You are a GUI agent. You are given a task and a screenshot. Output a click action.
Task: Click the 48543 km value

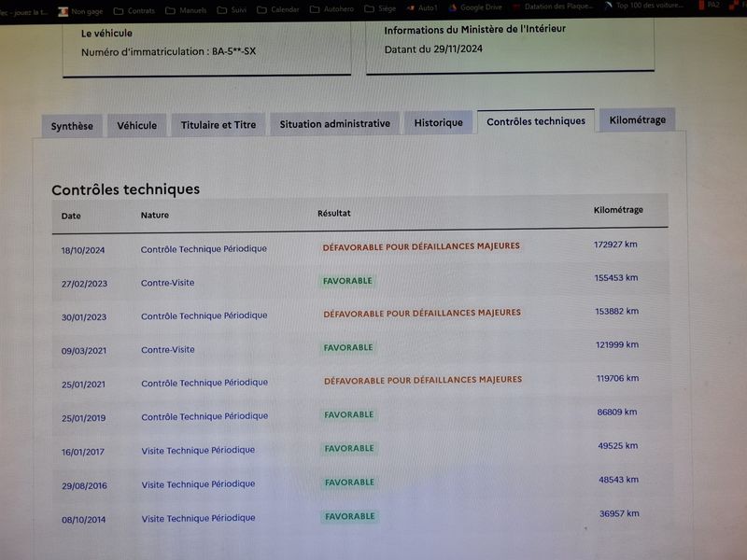(619, 480)
